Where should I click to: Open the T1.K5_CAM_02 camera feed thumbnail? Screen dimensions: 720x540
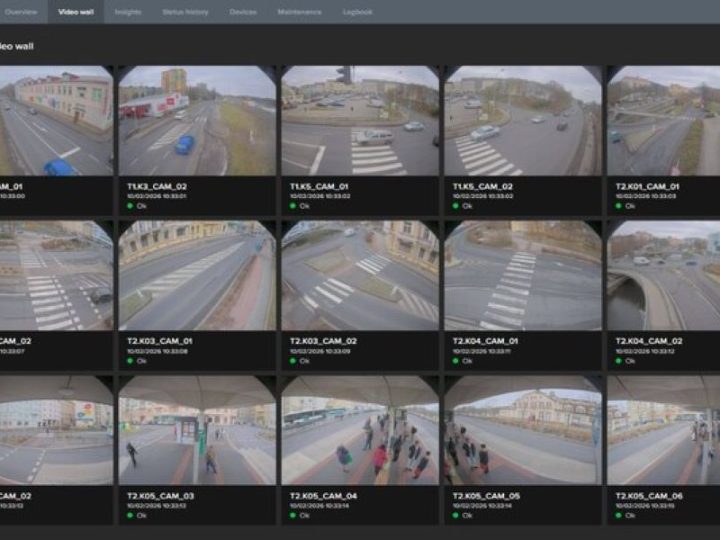tap(523, 120)
